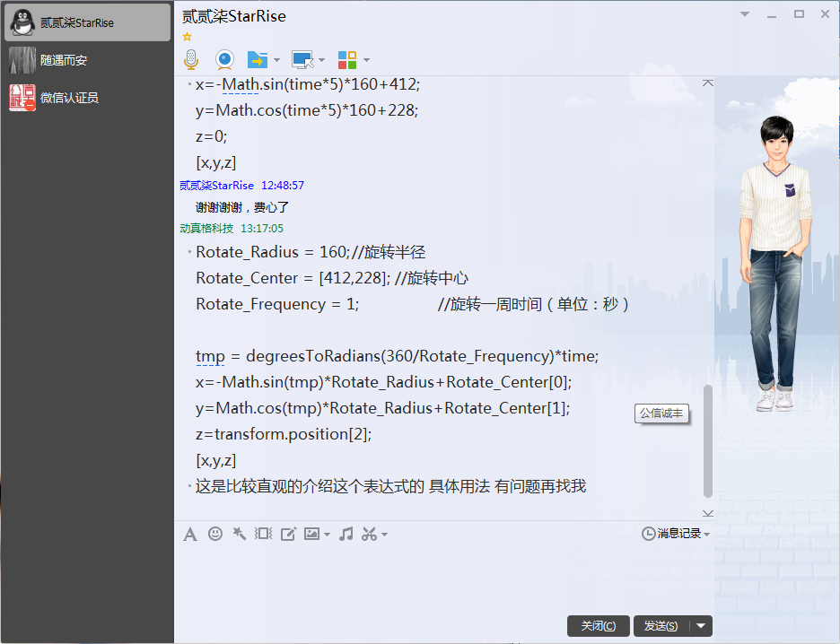Take a screenshot with scissors icon
Screen dimensions: 840x644
pos(369,534)
